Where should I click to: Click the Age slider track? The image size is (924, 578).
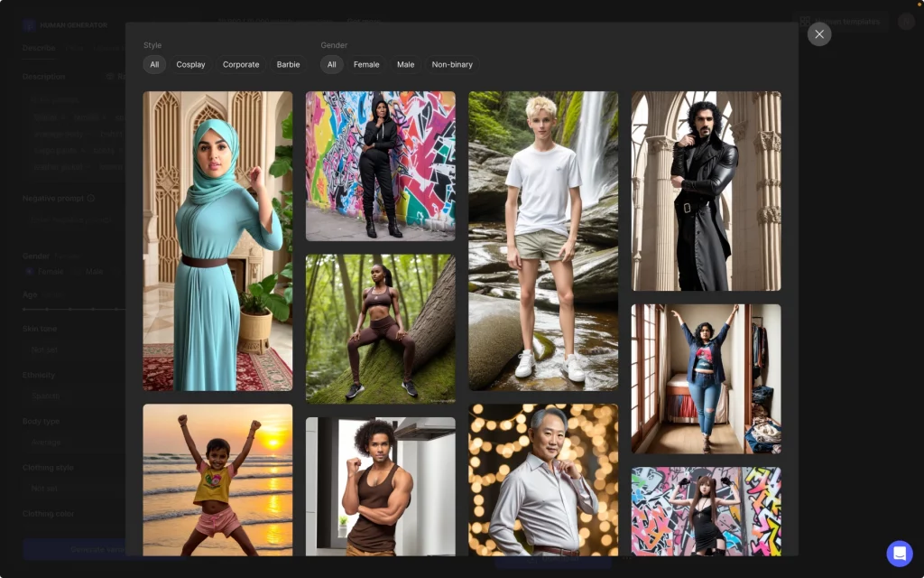tap(74, 309)
